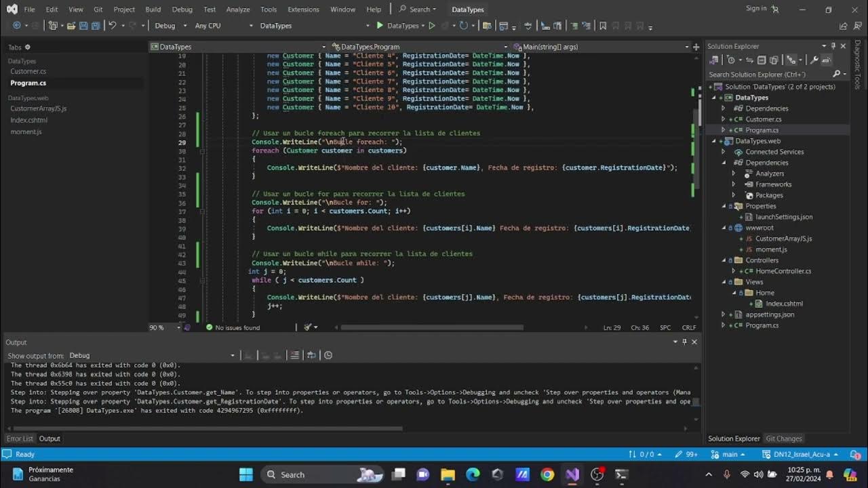This screenshot has width=868, height=488.
Task: Click the No issues found indicator
Action: tap(233, 327)
